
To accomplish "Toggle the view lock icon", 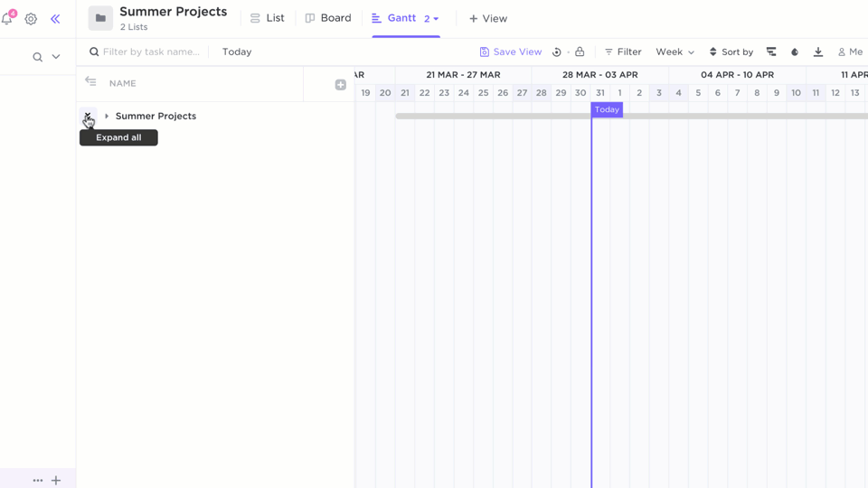I will coord(580,52).
